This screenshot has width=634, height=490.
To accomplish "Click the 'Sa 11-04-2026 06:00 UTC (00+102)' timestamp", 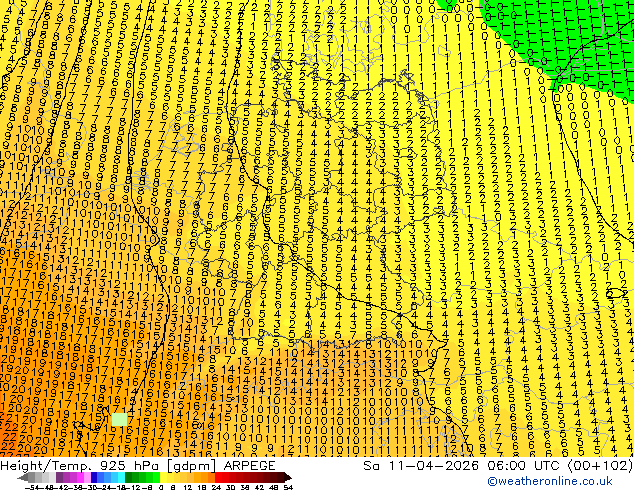I will pyautogui.click(x=498, y=466).
